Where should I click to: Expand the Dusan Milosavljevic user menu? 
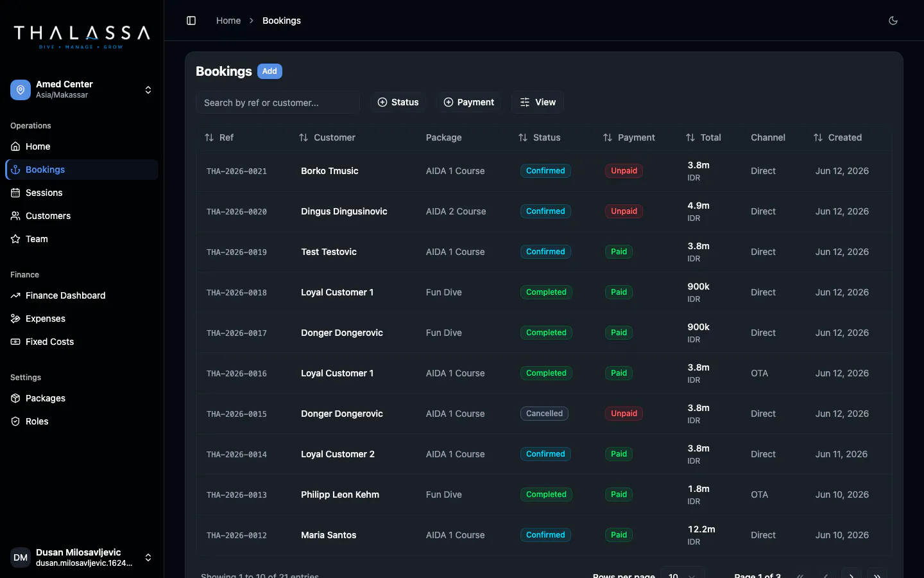pos(81,557)
